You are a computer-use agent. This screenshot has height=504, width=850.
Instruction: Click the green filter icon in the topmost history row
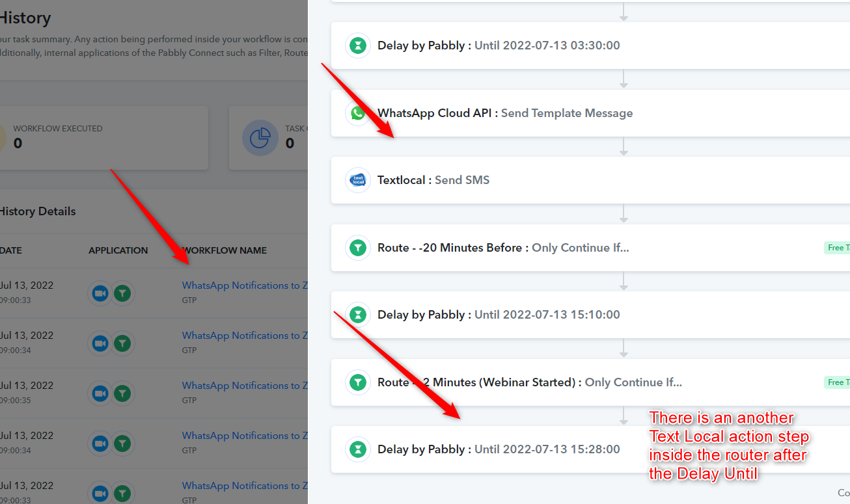[122, 293]
